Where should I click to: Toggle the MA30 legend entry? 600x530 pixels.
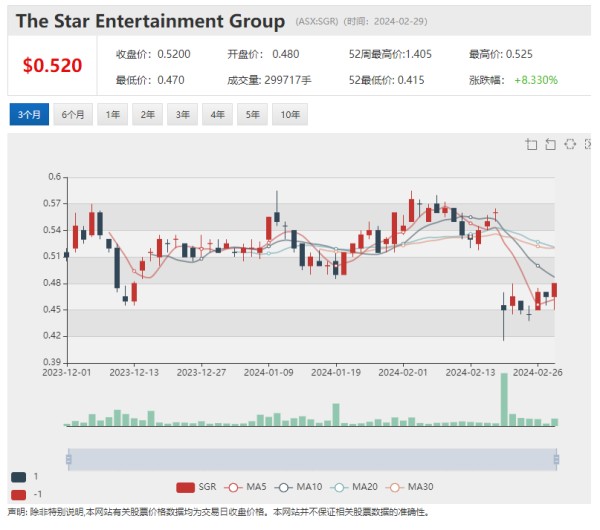pyautogui.click(x=410, y=487)
